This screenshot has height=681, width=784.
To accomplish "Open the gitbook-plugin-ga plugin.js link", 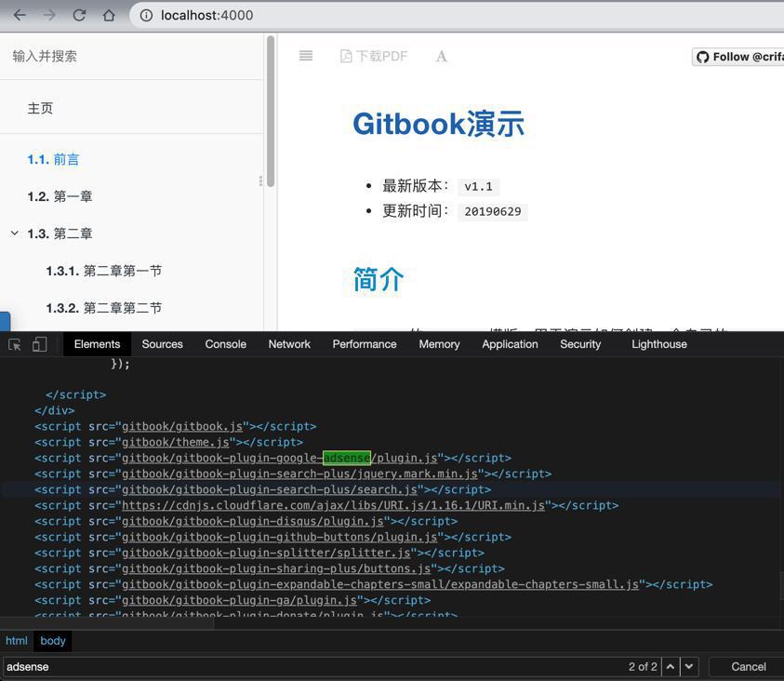I will [x=239, y=600].
